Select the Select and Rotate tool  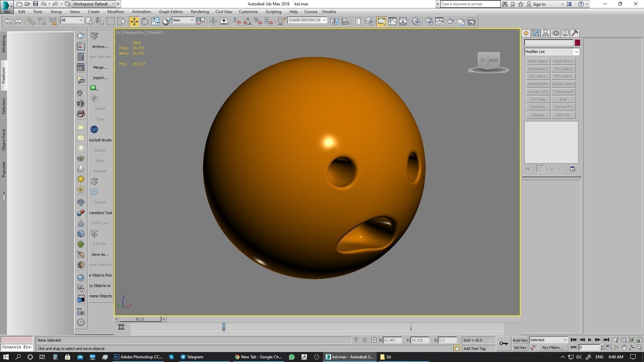[x=145, y=21]
